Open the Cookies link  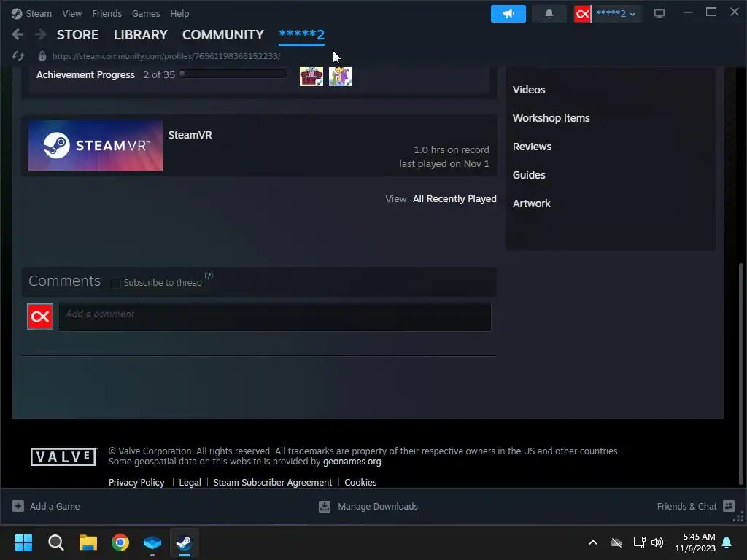coord(360,483)
